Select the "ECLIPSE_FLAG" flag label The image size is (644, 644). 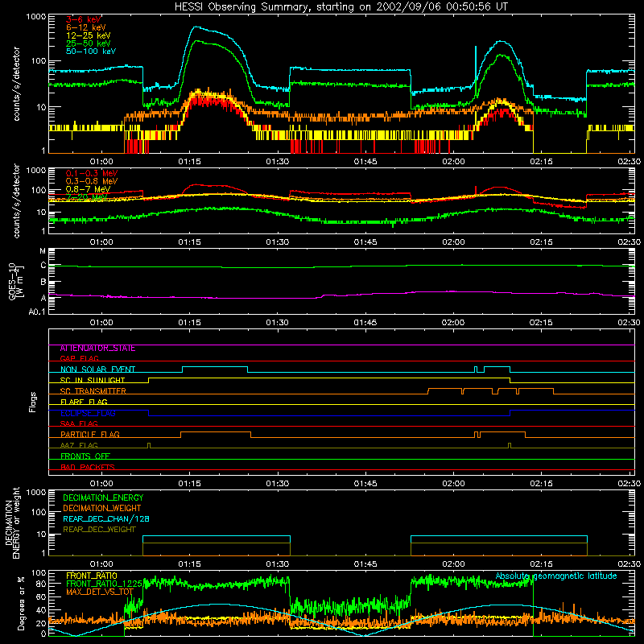coord(88,413)
